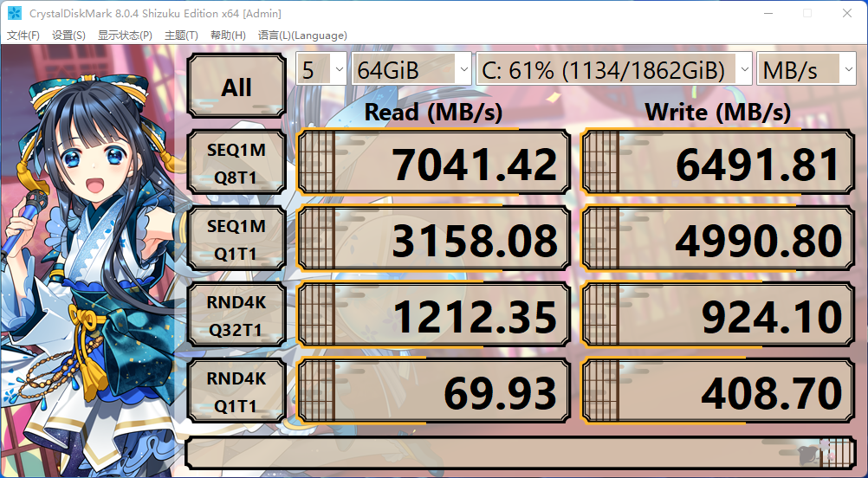Close the CrystalDiskMark window
This screenshot has height=478, width=868.
tap(847, 13)
